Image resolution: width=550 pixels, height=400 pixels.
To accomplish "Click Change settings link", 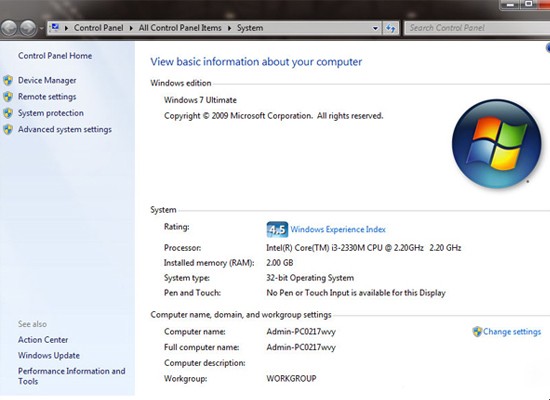I will (512, 332).
